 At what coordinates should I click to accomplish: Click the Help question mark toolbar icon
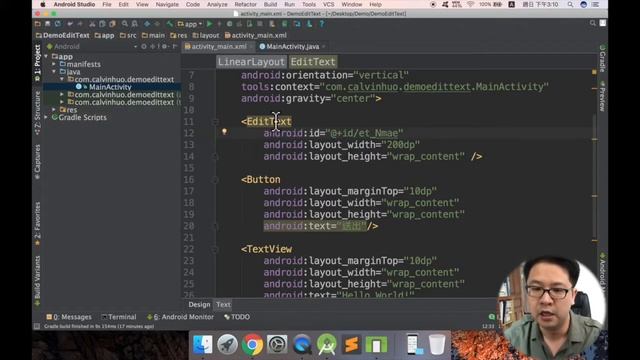click(x=322, y=24)
